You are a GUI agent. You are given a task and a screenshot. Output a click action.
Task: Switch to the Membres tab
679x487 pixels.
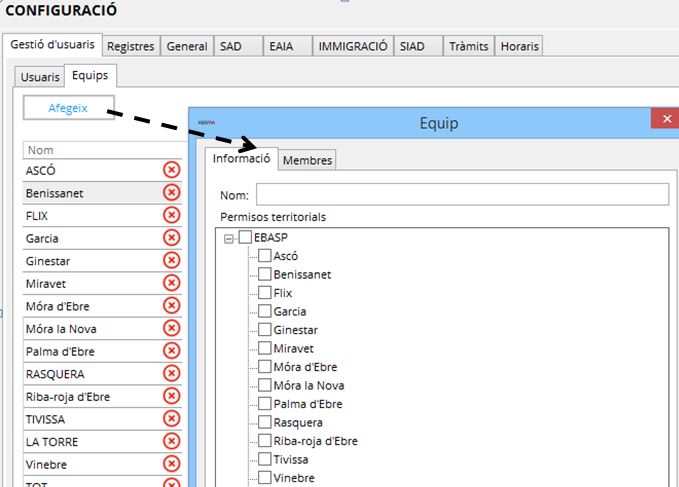click(307, 160)
